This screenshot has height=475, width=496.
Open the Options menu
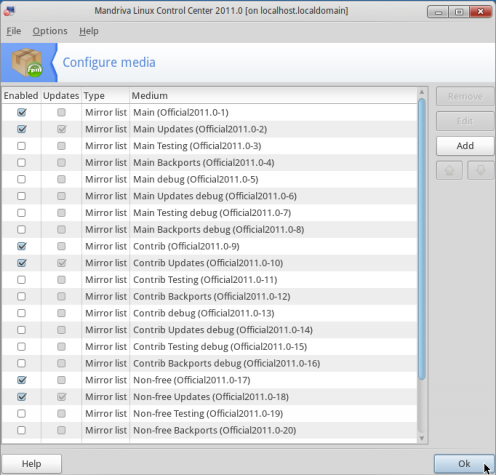50,31
